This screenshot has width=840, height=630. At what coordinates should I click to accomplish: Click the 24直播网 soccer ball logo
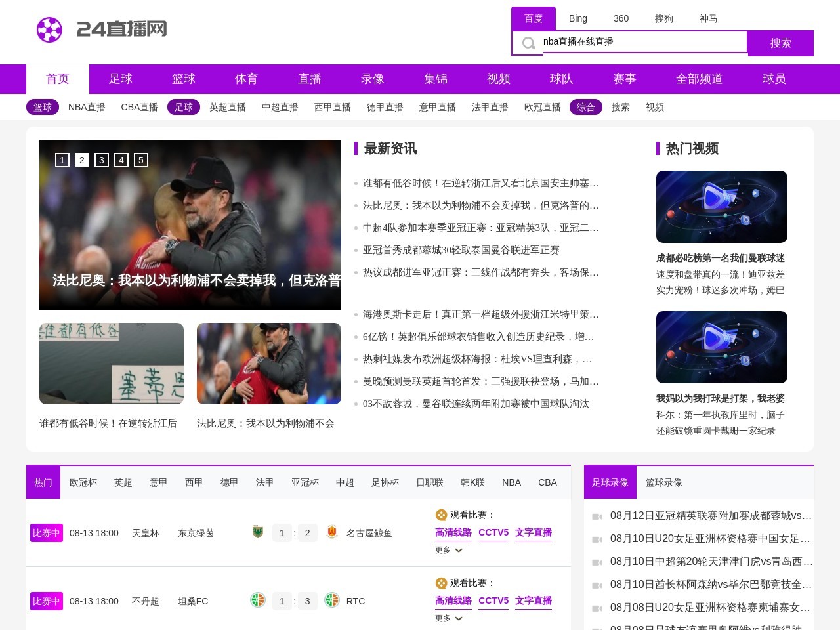point(49,30)
